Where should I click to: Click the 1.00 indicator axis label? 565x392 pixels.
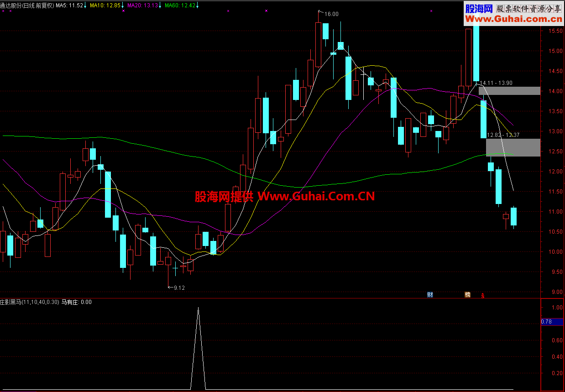click(557, 308)
